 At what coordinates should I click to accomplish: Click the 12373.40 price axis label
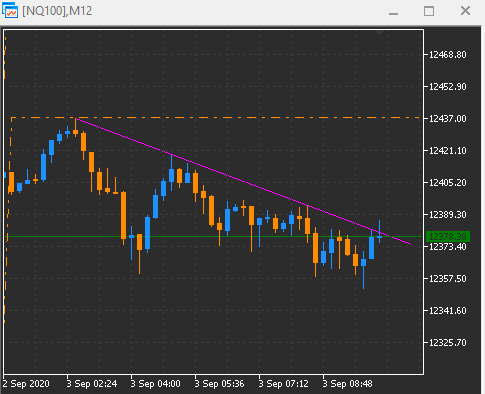tap(448, 247)
